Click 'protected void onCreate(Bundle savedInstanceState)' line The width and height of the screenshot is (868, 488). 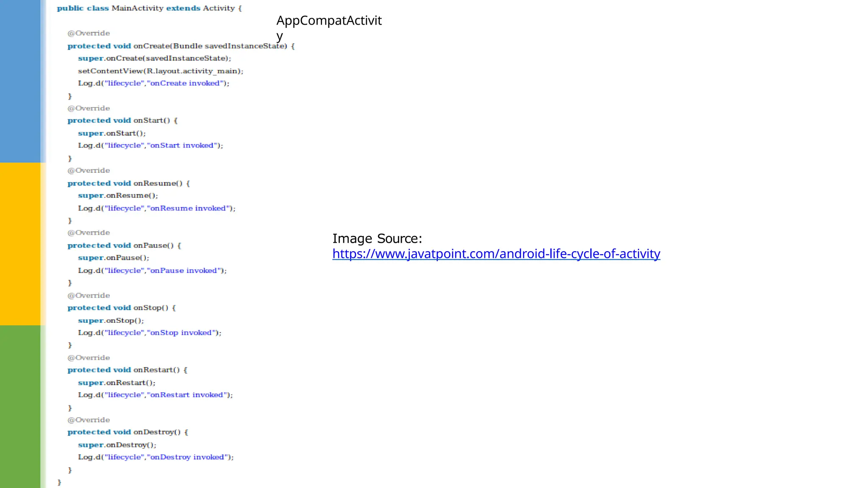coord(181,46)
